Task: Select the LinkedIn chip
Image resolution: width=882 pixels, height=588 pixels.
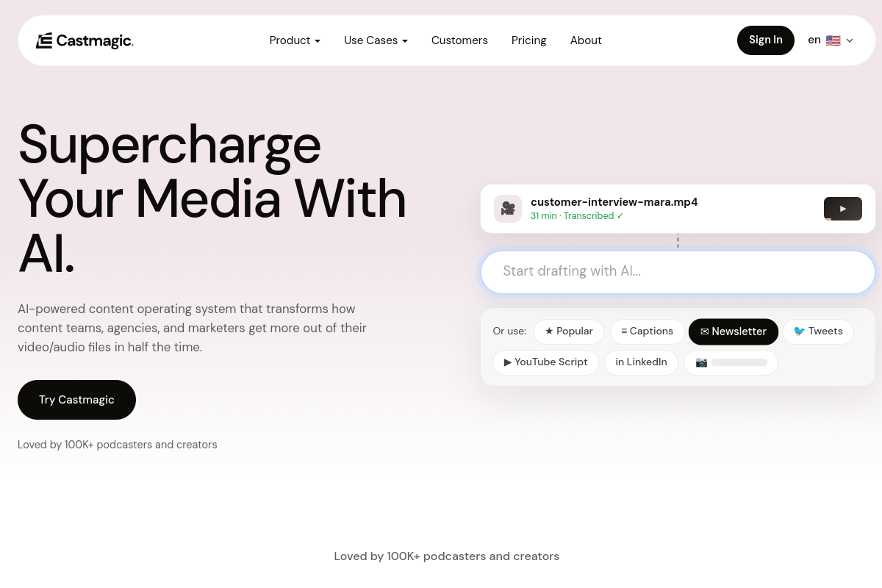Action: pyautogui.click(x=641, y=362)
